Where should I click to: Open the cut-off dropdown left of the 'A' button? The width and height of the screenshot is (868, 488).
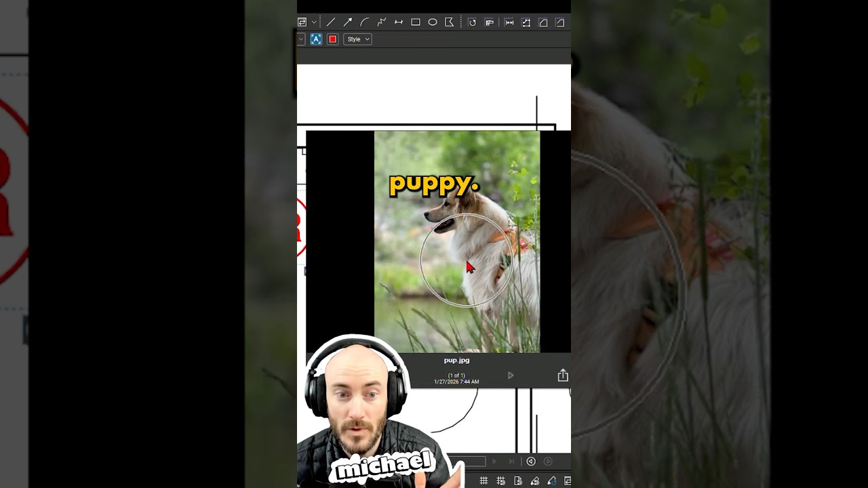coord(300,39)
